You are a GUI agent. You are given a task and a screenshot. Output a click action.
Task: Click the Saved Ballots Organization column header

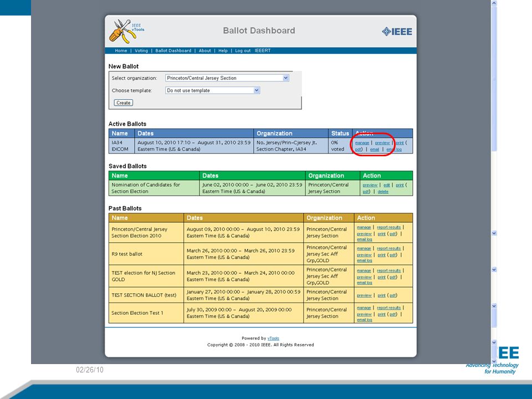(x=332, y=176)
